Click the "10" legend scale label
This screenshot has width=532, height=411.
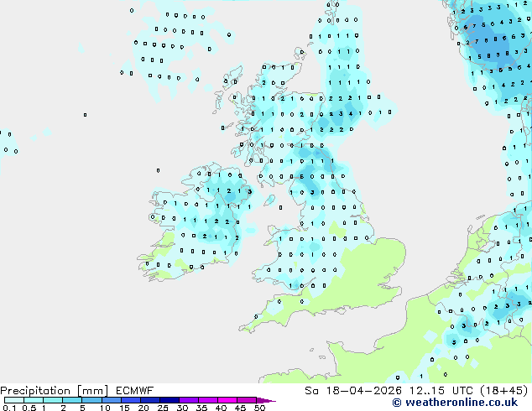coord(105,408)
